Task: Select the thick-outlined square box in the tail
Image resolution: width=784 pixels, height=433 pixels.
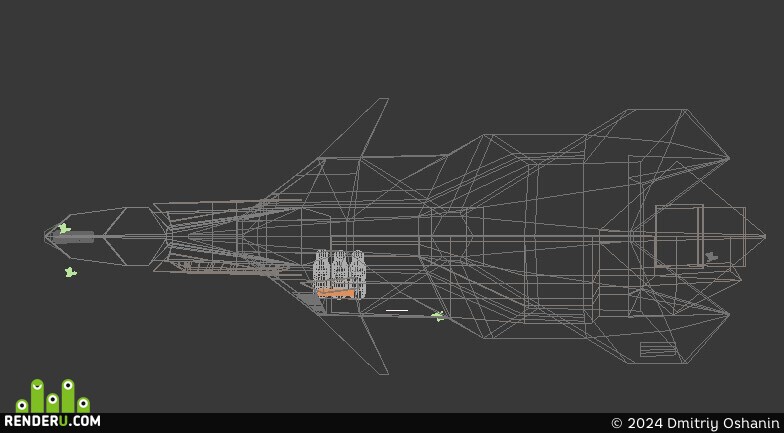Action: 679,236
